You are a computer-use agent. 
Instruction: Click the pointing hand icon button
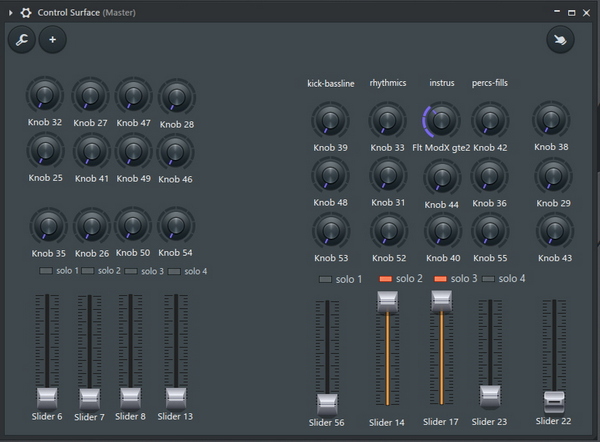(560, 39)
